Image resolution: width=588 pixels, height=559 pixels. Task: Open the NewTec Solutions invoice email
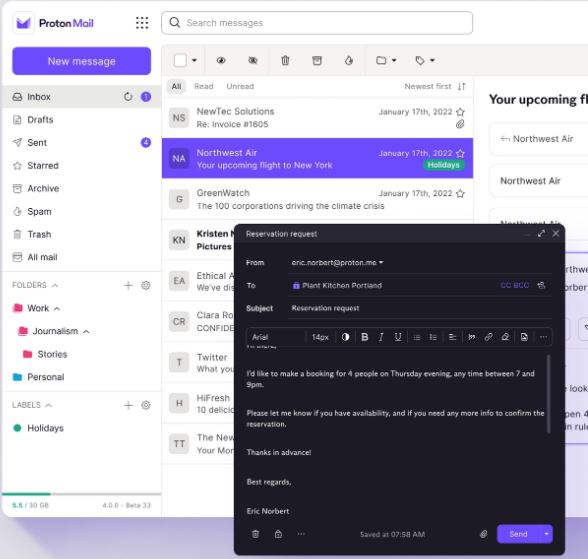click(317, 118)
